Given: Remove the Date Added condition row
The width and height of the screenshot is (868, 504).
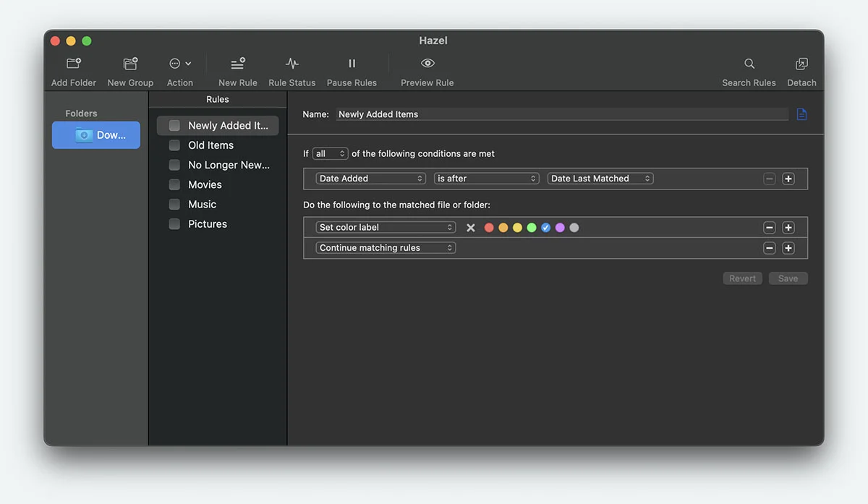Looking at the screenshot, I should tap(770, 179).
